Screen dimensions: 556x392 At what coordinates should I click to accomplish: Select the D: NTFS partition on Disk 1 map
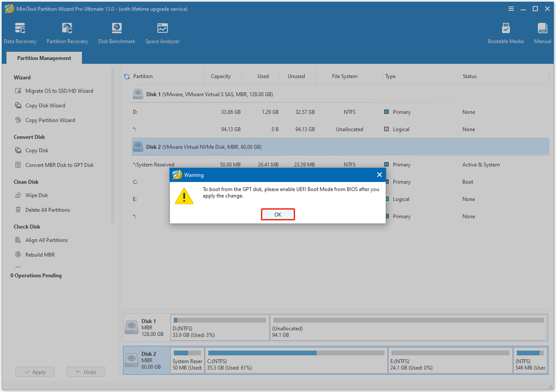220,327
